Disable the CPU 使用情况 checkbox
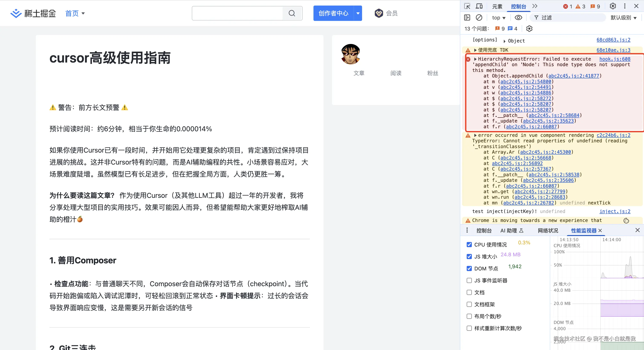The height and width of the screenshot is (350, 644). (x=469, y=244)
